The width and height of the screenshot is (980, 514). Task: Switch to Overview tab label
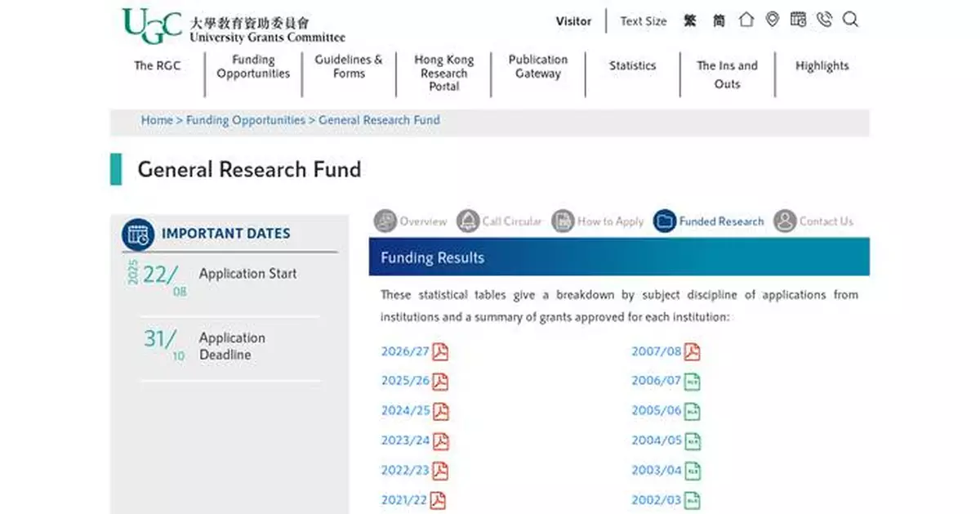pos(423,221)
